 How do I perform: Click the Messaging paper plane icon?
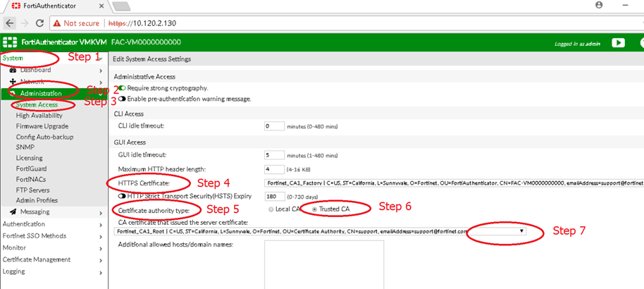click(x=12, y=211)
